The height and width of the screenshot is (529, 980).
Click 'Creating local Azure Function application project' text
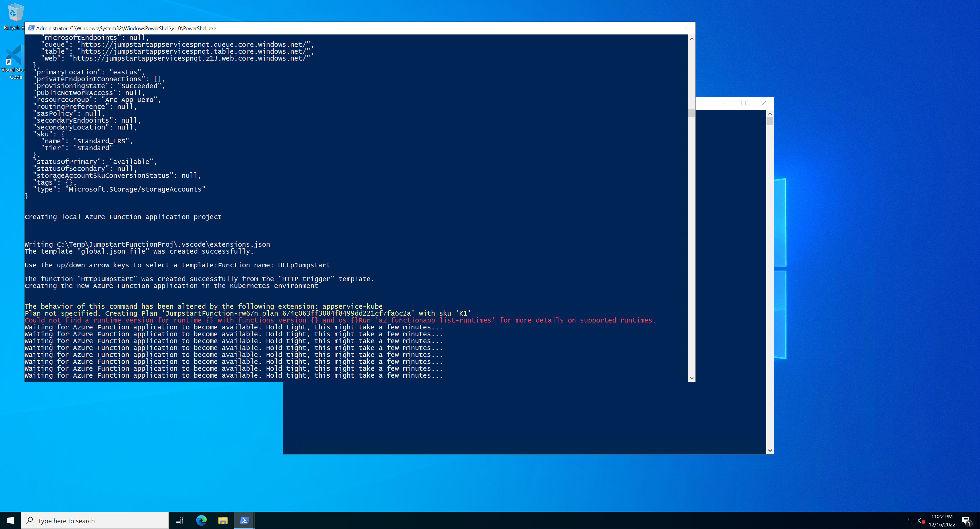[x=123, y=217]
